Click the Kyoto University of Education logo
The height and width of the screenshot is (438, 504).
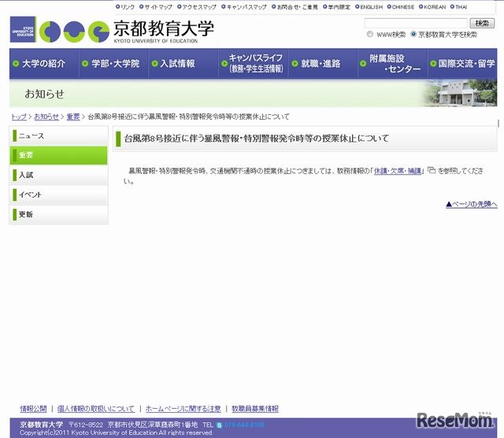60,30
